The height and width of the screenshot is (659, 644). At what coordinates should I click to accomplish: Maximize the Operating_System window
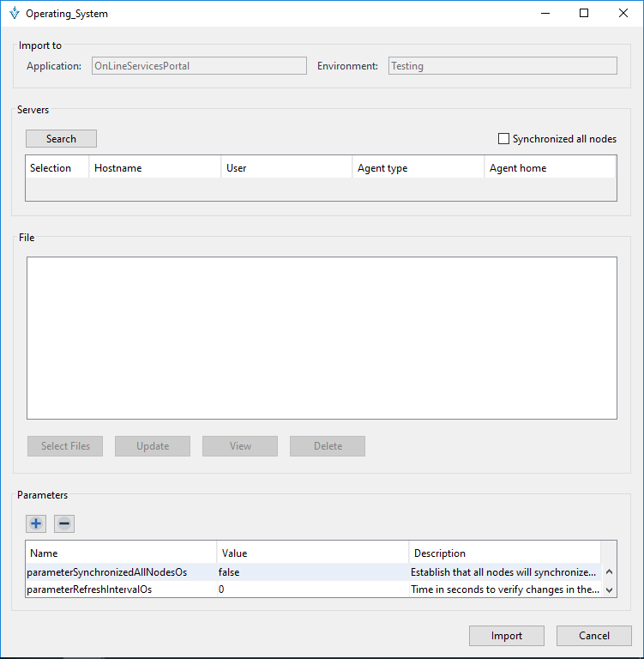(584, 14)
